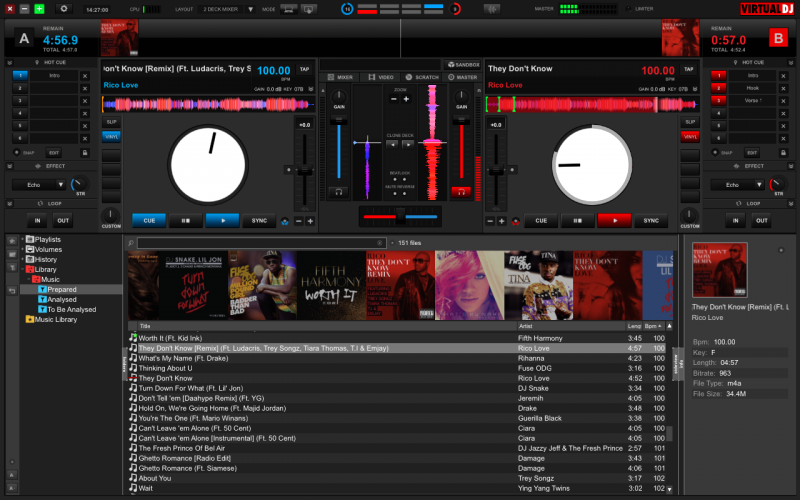The width and height of the screenshot is (800, 500).
Task: Set deck B loop OUT point
Action: (762, 220)
